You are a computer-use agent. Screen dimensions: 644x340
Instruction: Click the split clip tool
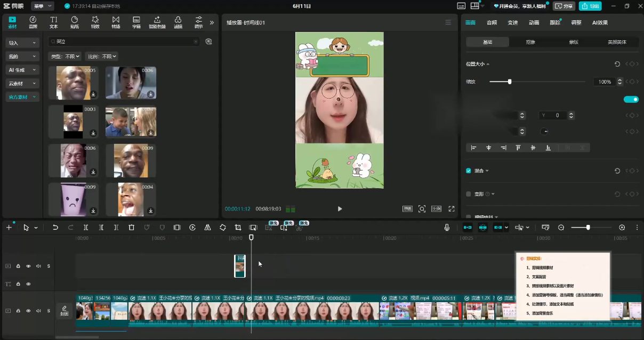tap(85, 228)
